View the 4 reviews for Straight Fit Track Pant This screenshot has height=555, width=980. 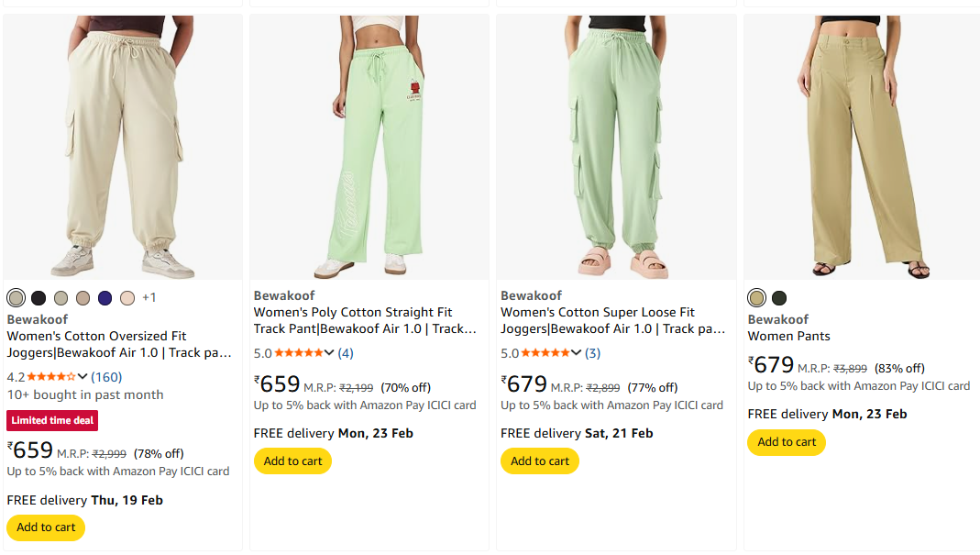(x=346, y=353)
